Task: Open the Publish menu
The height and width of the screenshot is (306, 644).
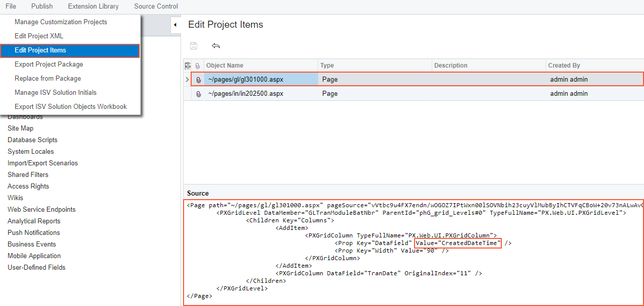Action: (42, 6)
